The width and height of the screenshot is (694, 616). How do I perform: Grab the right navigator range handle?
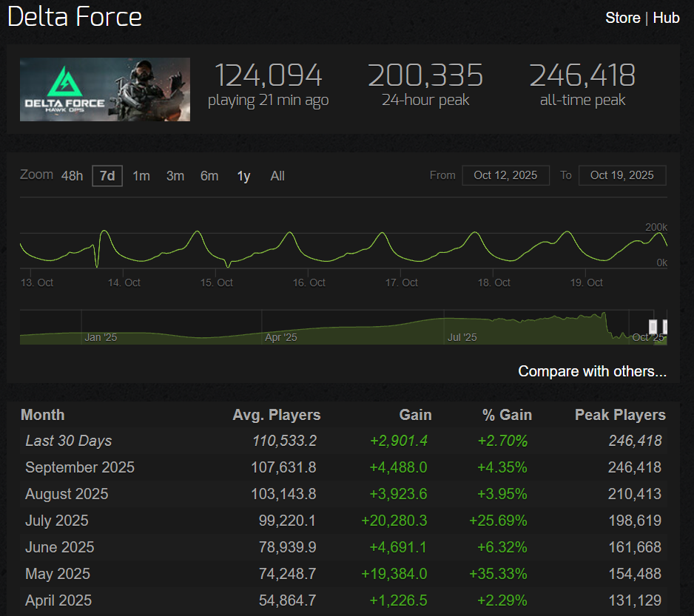(x=665, y=327)
